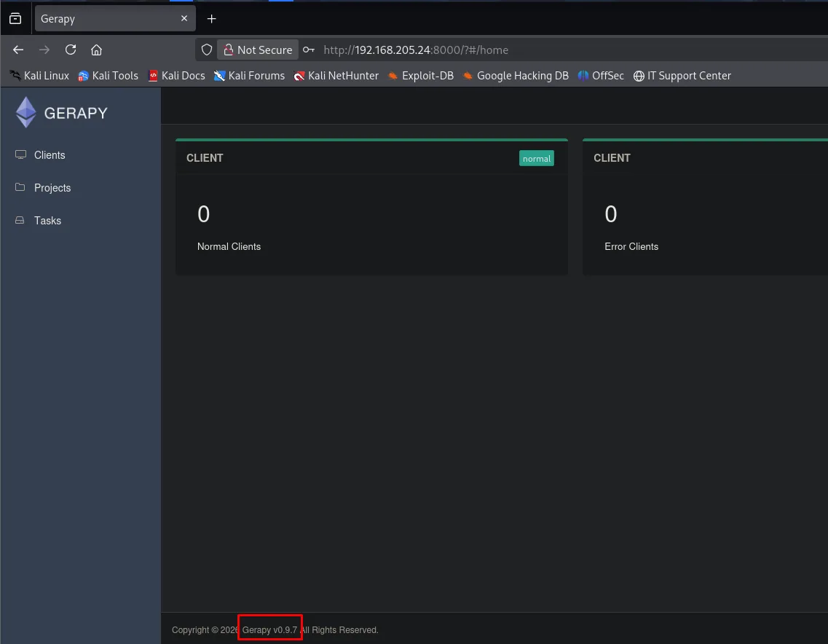828x644 pixels.
Task: Click the All Rights Reserved footer text
Action: (339, 629)
